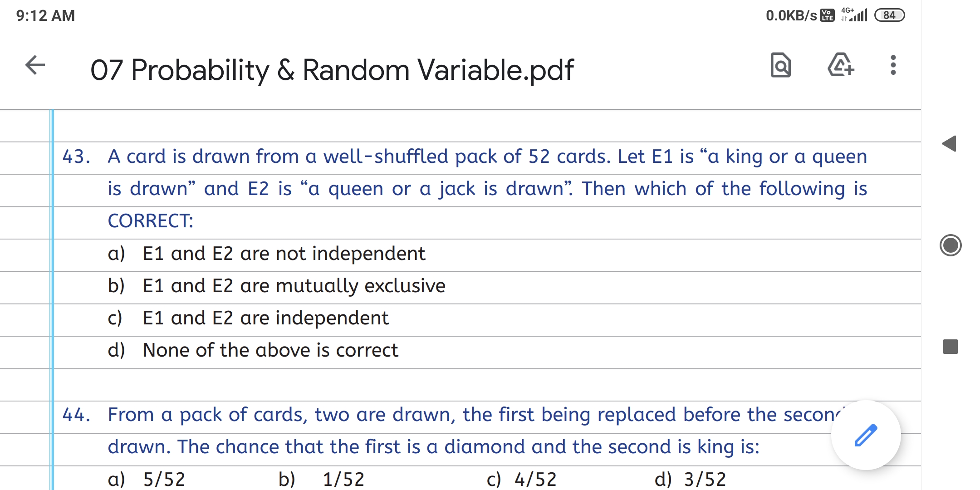Screen dimensions: 980x490
Task: Select option b) mutually exclusive
Action: click(294, 286)
